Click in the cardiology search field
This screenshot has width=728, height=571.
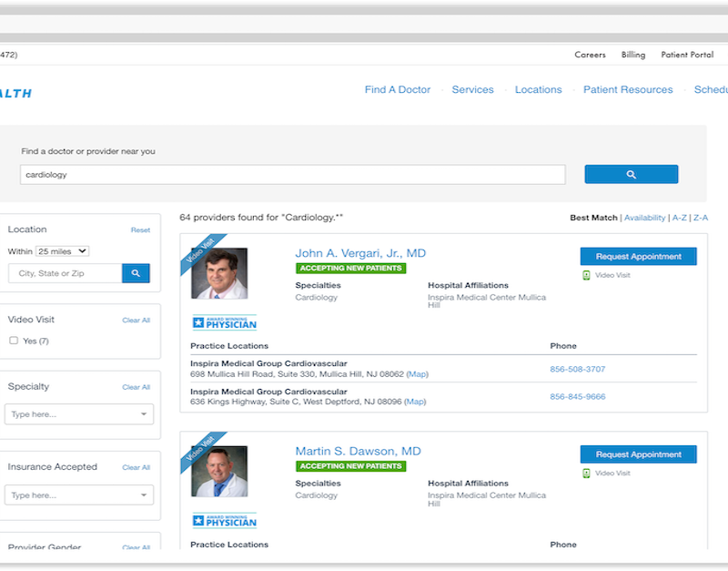292,175
